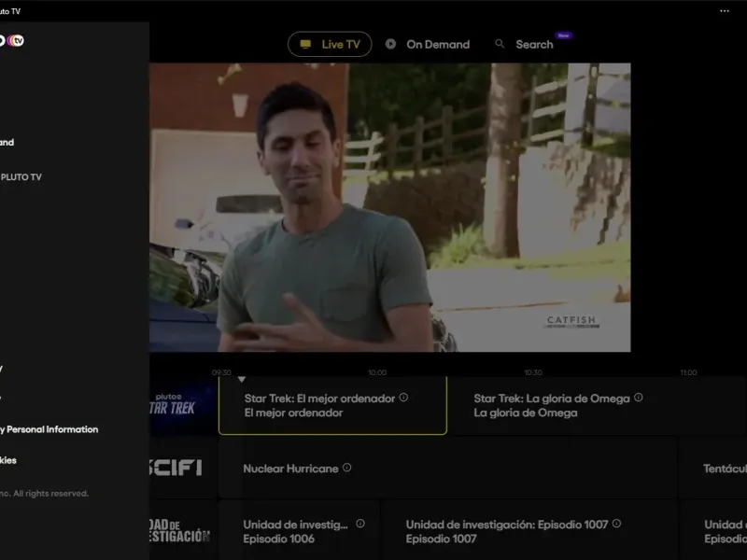Open info for Star Trek: La gloria de Omega
The image size is (747, 560).
click(x=639, y=398)
